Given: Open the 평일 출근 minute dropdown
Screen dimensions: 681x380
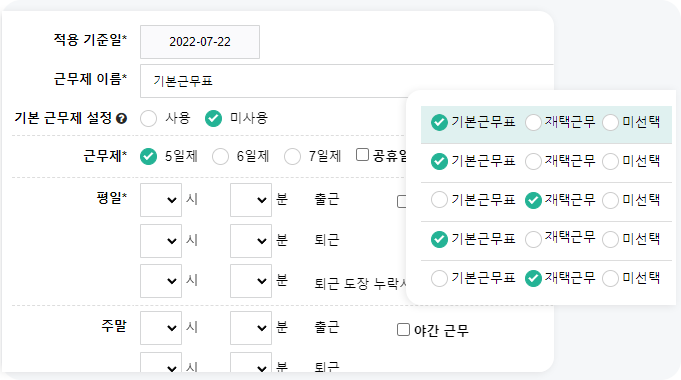Looking at the screenshot, I should pos(251,200).
